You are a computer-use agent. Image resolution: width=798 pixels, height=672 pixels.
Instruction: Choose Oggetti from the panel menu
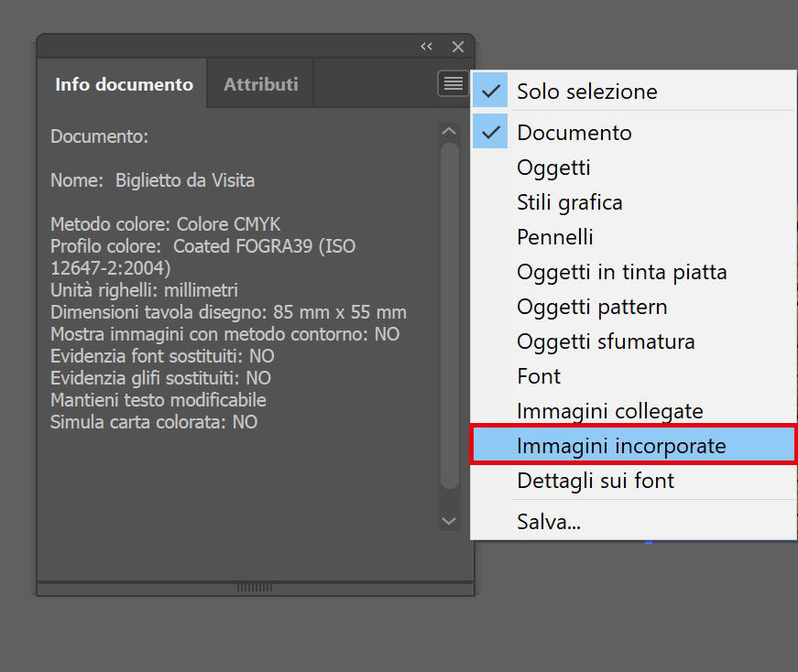[x=553, y=168]
